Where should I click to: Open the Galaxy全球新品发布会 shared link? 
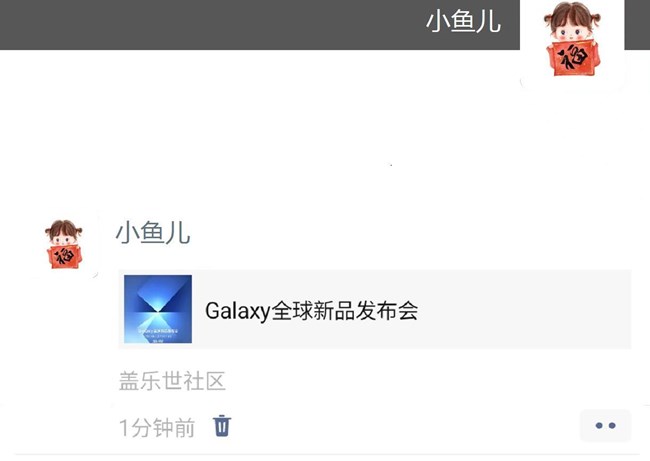tap(311, 311)
